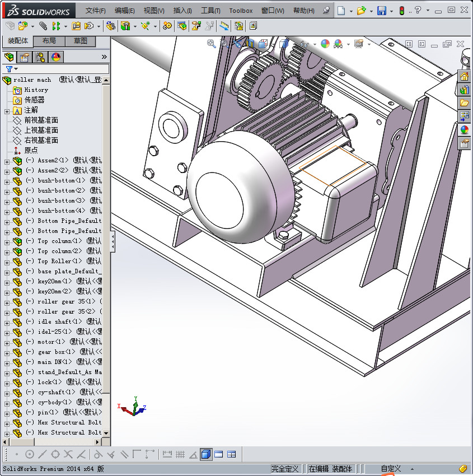Click the tree scrollbar down arrow

(x=106, y=433)
